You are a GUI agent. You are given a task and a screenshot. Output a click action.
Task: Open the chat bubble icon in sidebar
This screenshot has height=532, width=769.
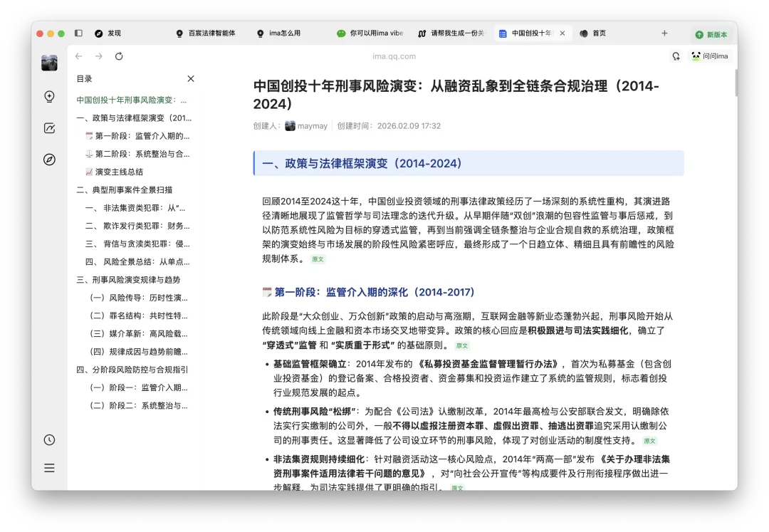point(50,97)
